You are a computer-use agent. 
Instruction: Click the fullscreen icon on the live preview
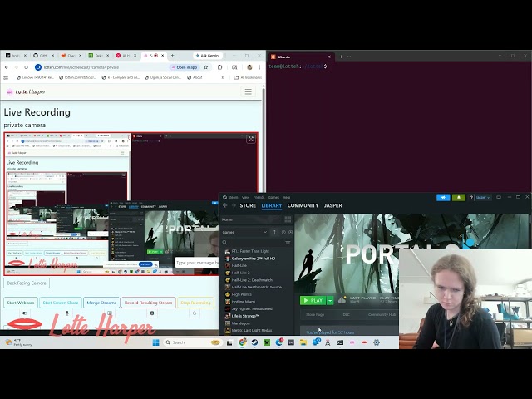251,139
